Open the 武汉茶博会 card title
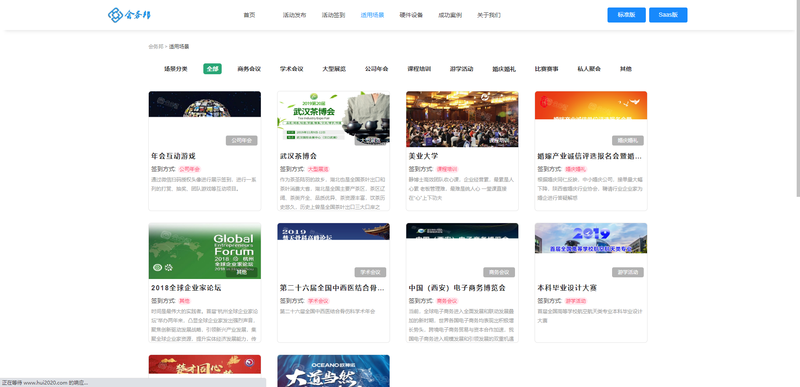800x387 pixels. click(x=298, y=156)
